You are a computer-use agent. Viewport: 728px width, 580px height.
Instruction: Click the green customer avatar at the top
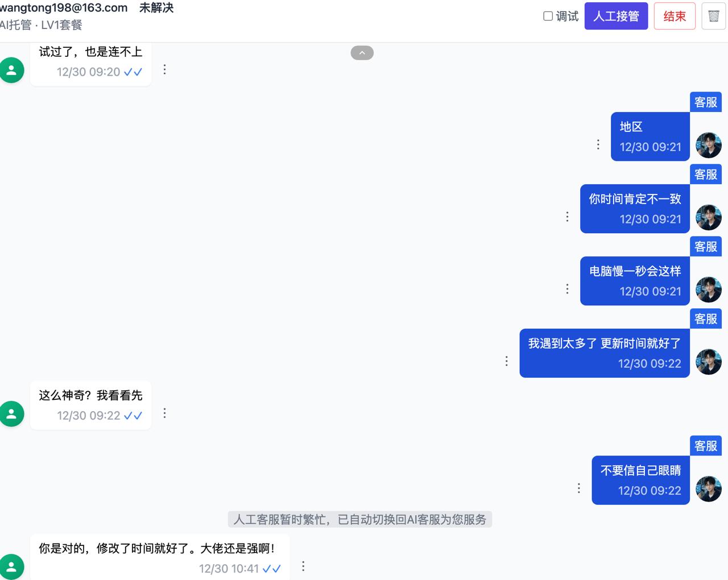tap(12, 69)
